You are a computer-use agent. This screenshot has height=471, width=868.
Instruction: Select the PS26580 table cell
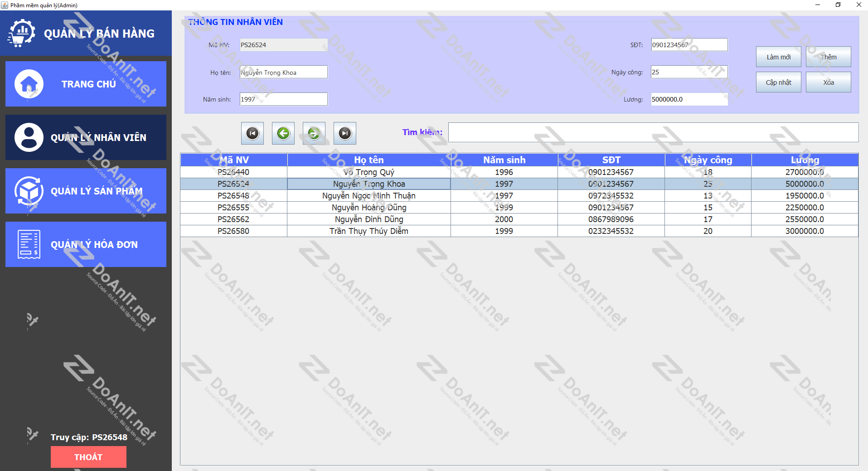[234, 231]
